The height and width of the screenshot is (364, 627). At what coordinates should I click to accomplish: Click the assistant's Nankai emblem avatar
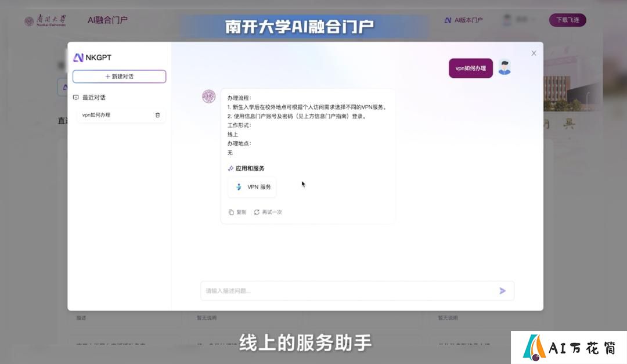pos(209,96)
